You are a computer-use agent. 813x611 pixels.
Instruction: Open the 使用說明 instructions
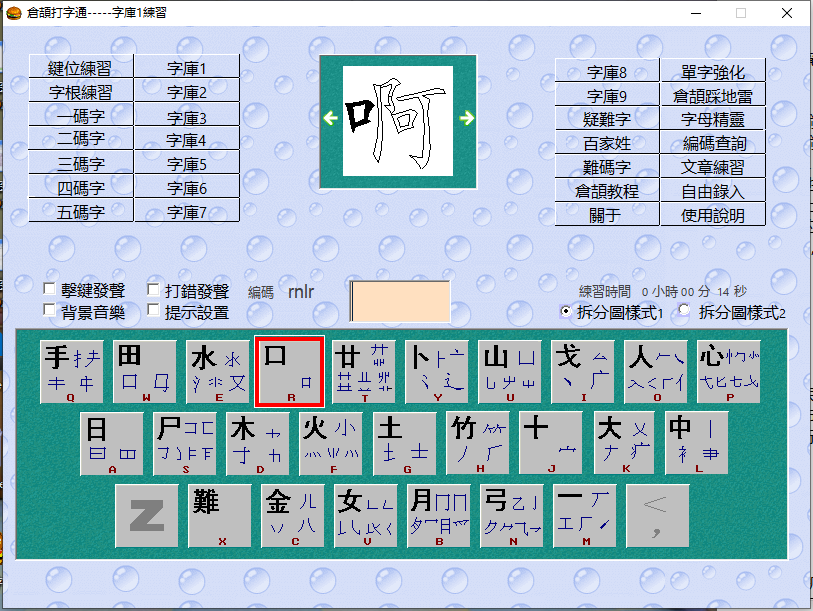click(x=715, y=214)
